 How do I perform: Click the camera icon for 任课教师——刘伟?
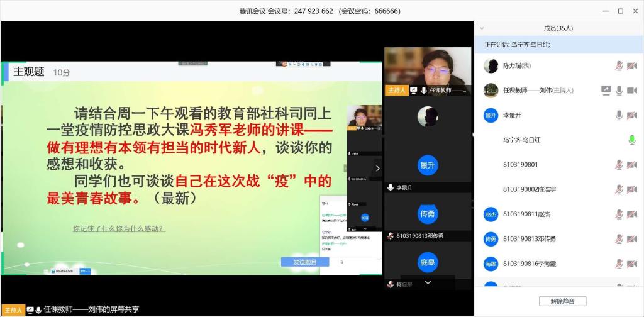(632, 91)
